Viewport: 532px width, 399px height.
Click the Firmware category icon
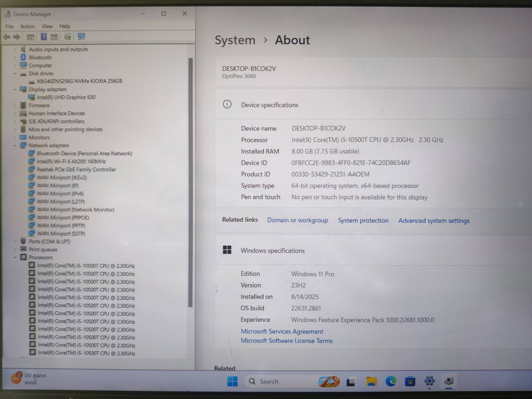23,105
